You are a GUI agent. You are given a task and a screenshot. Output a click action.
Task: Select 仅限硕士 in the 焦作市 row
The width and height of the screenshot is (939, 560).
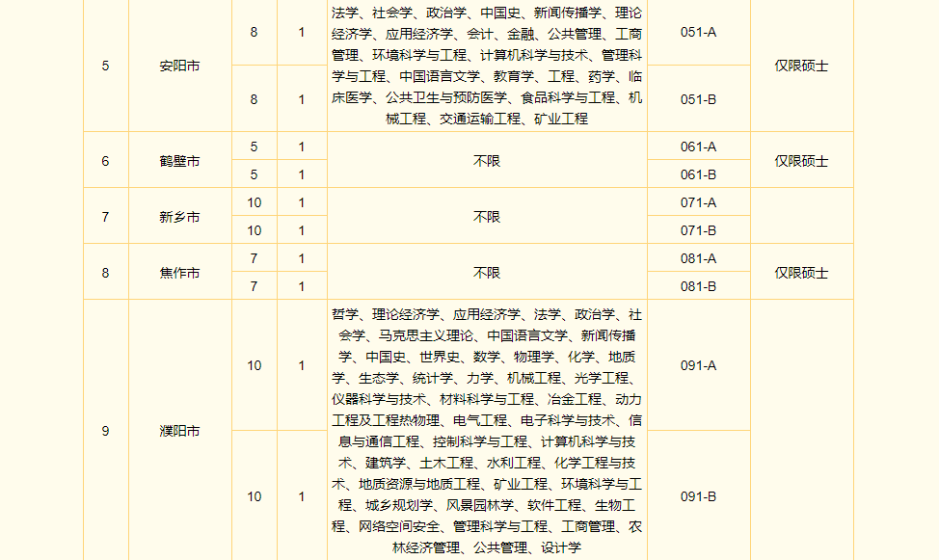(801, 273)
